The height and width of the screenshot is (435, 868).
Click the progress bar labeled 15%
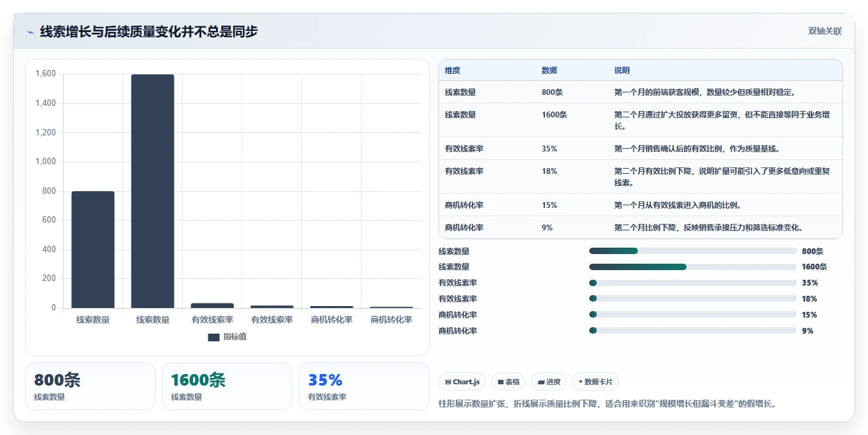(692, 314)
